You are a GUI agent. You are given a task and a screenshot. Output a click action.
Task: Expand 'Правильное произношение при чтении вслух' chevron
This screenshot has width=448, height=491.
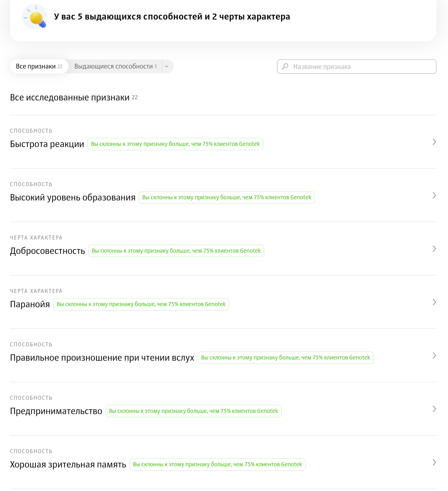coord(434,355)
